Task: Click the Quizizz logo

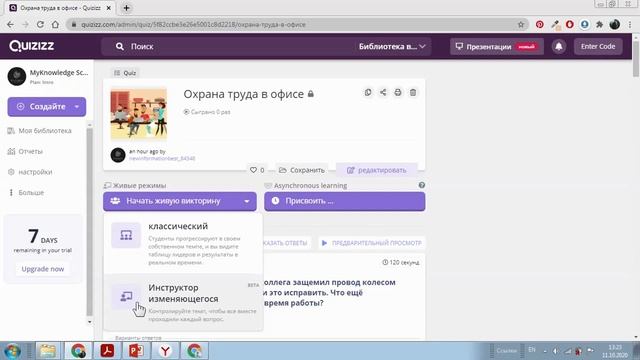Action: click(x=32, y=46)
